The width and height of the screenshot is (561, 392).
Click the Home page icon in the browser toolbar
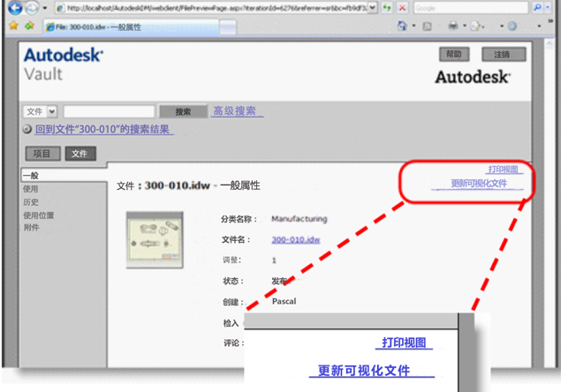[x=403, y=26]
